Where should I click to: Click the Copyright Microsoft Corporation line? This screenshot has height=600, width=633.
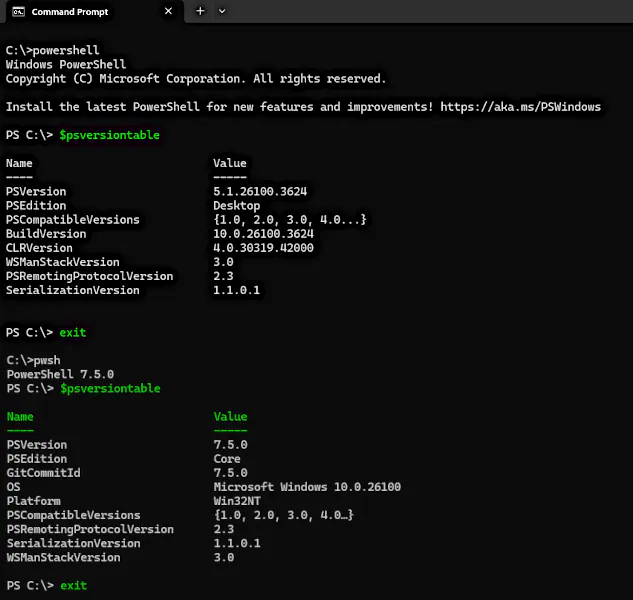[x=196, y=79]
